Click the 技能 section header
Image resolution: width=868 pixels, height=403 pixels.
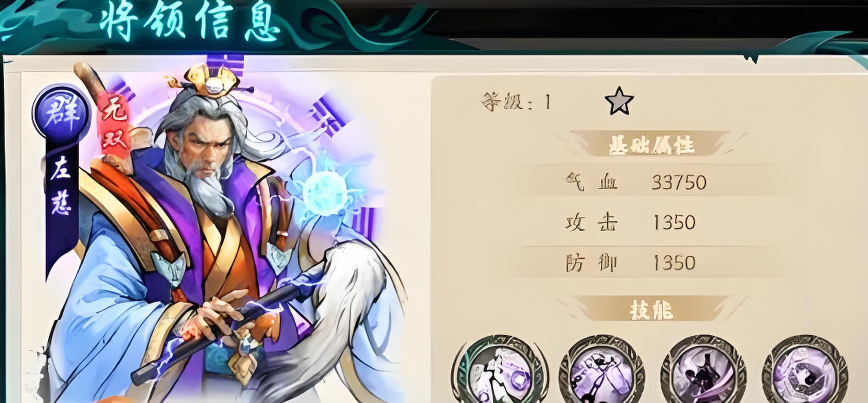[x=651, y=311]
